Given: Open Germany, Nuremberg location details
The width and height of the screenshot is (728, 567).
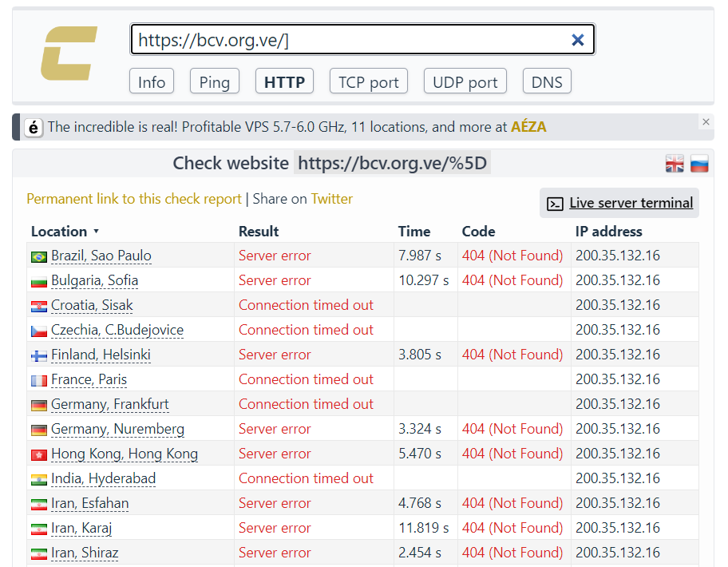Looking at the screenshot, I should point(117,429).
